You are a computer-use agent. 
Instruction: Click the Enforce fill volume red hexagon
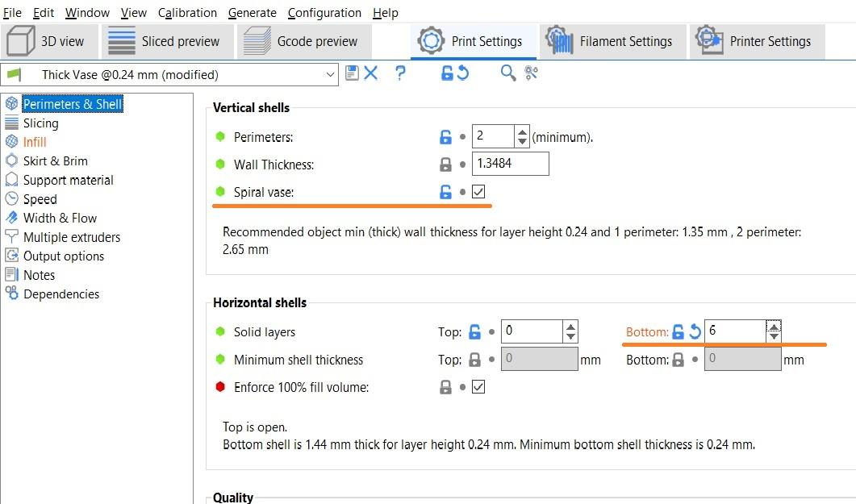coord(220,387)
